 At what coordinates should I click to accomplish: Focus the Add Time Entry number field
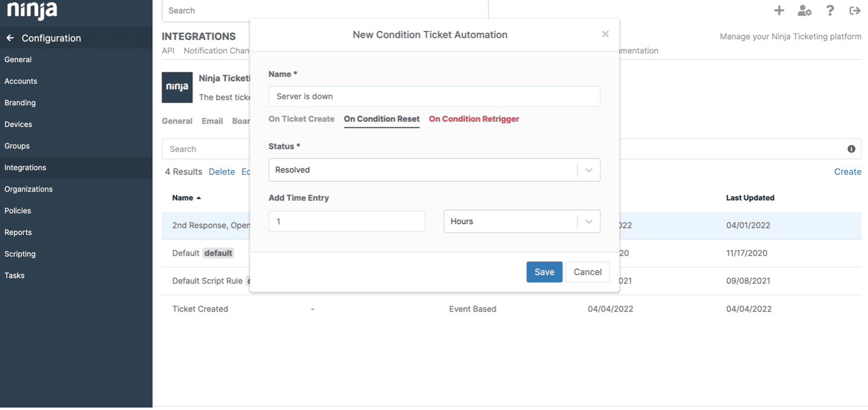[x=347, y=222]
